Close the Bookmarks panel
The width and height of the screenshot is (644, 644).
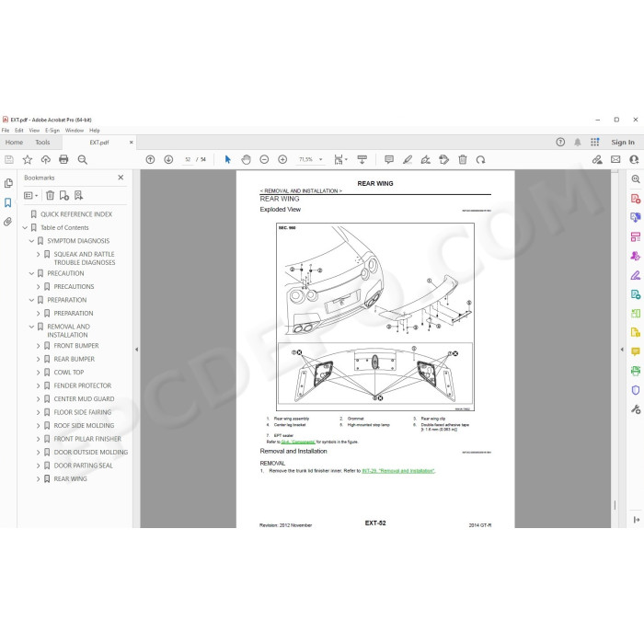[121, 178]
